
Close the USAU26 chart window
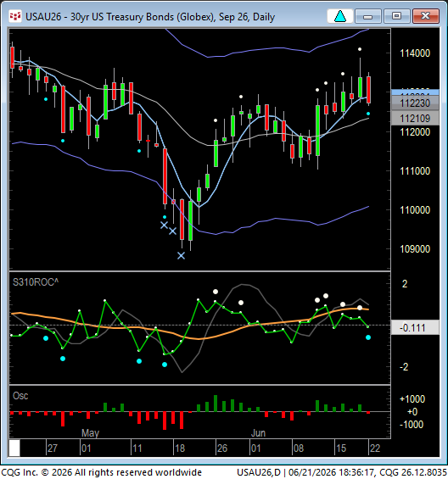[426, 16]
